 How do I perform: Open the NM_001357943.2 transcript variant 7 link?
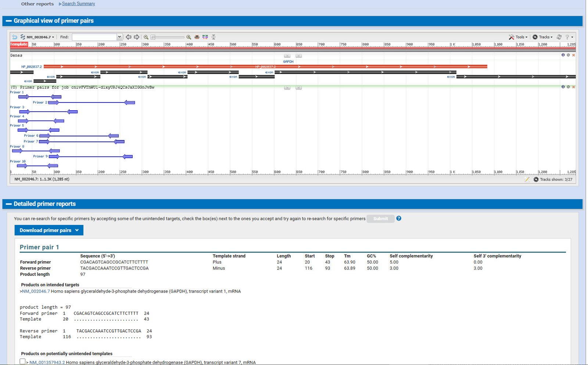pyautogui.click(x=47, y=362)
